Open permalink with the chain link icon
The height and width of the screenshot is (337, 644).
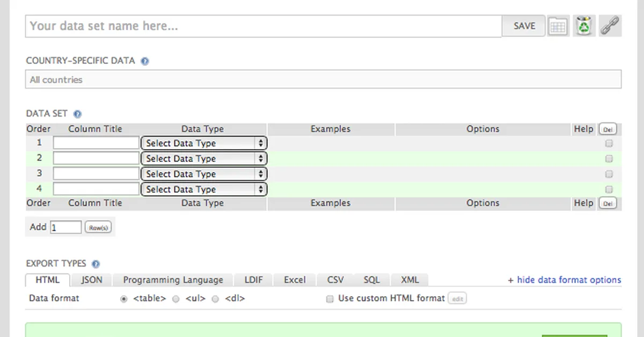(610, 25)
